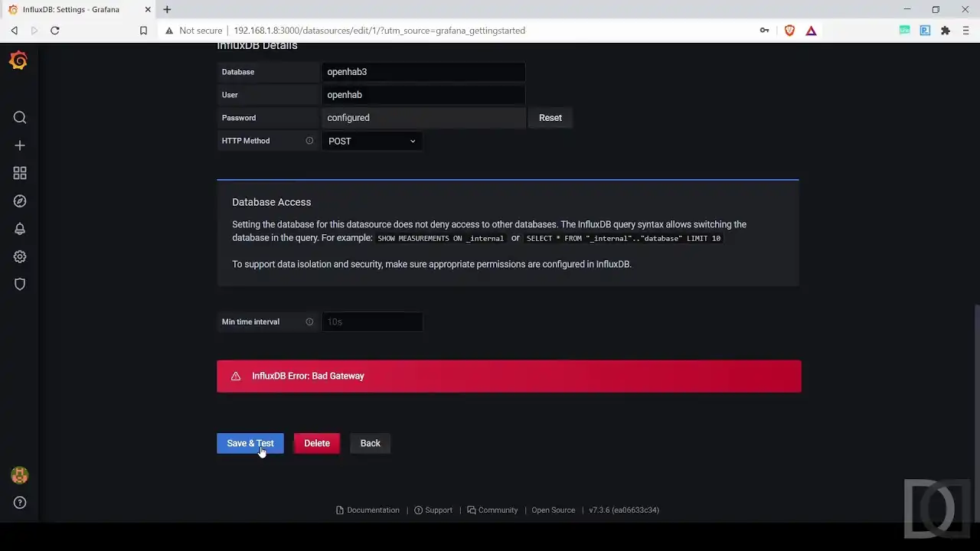Open the Explore compass icon
Screen dimensions: 980x551
click(20, 201)
